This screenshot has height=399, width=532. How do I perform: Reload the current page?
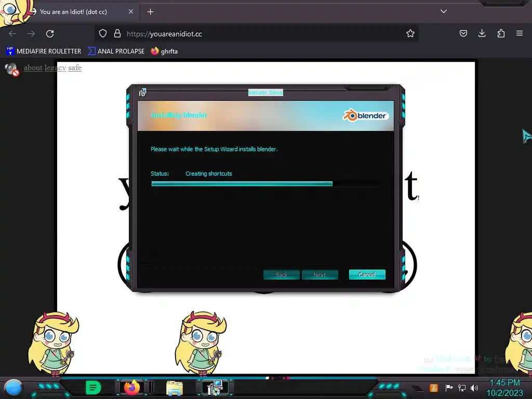pos(50,34)
